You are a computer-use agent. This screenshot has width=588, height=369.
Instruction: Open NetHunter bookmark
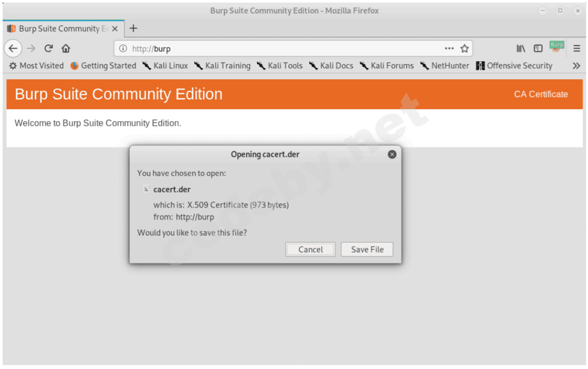[444, 66]
